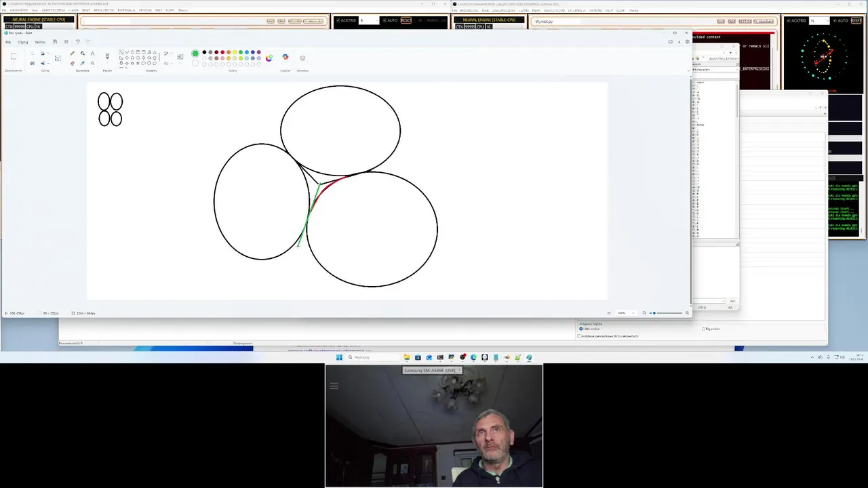
Task: Click the fit to window icon in status bar
Action: coord(609,313)
